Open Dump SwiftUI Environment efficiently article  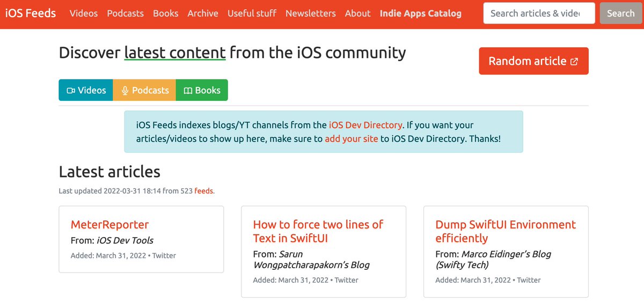point(506,231)
